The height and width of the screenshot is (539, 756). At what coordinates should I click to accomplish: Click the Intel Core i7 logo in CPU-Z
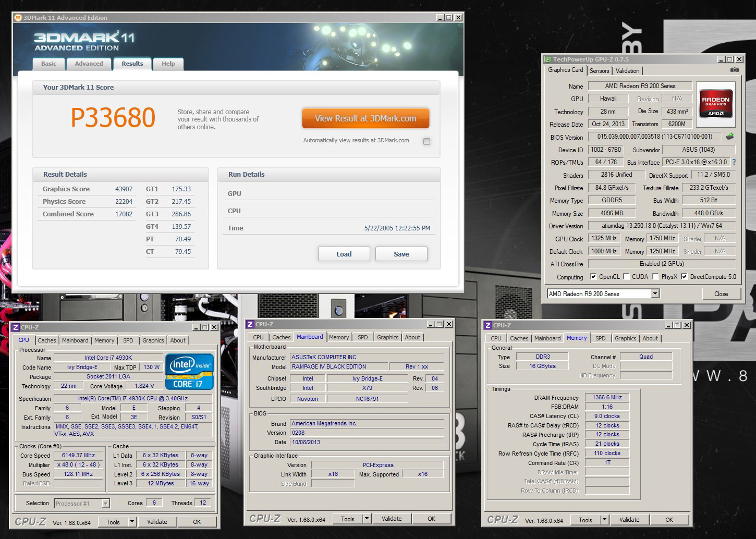189,372
